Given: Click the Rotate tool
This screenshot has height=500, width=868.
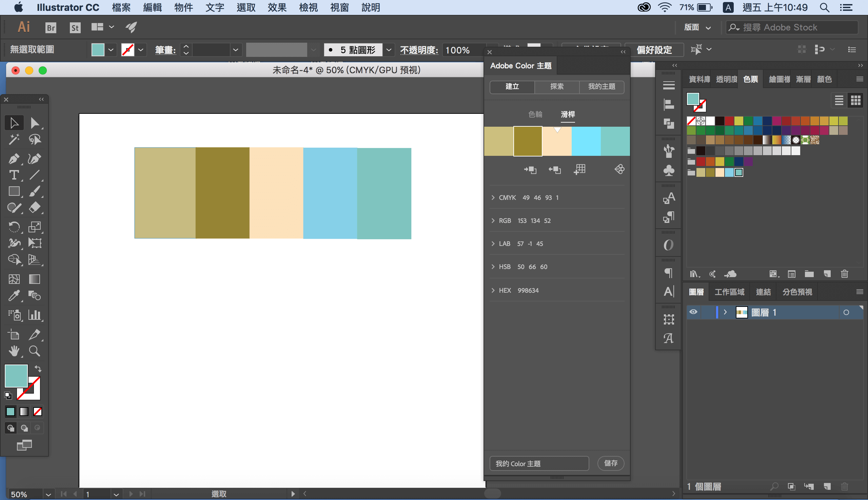Looking at the screenshot, I should point(14,227).
